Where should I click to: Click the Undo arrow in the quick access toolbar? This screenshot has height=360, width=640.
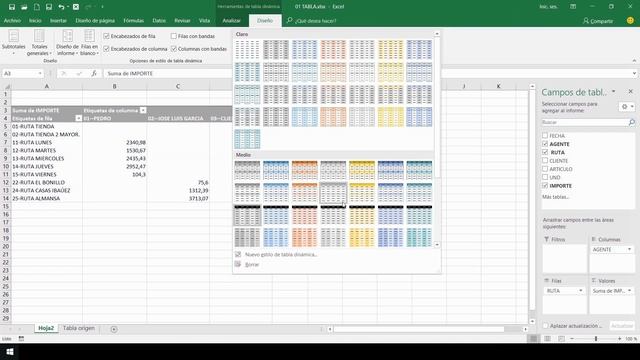click(x=61, y=7)
